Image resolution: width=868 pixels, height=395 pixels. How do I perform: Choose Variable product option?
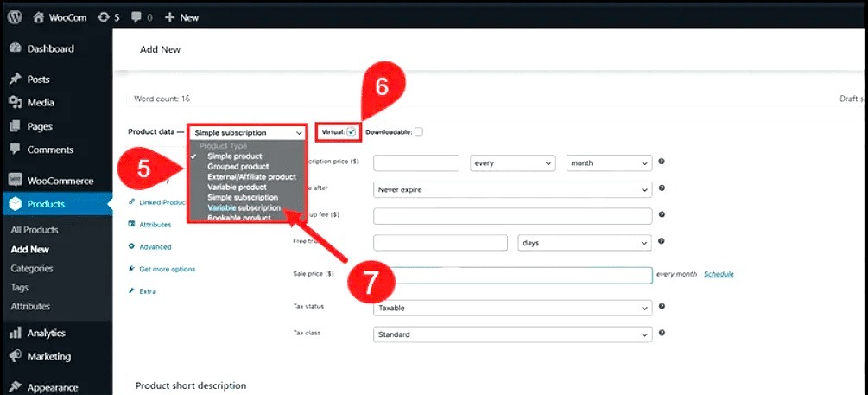(x=237, y=188)
